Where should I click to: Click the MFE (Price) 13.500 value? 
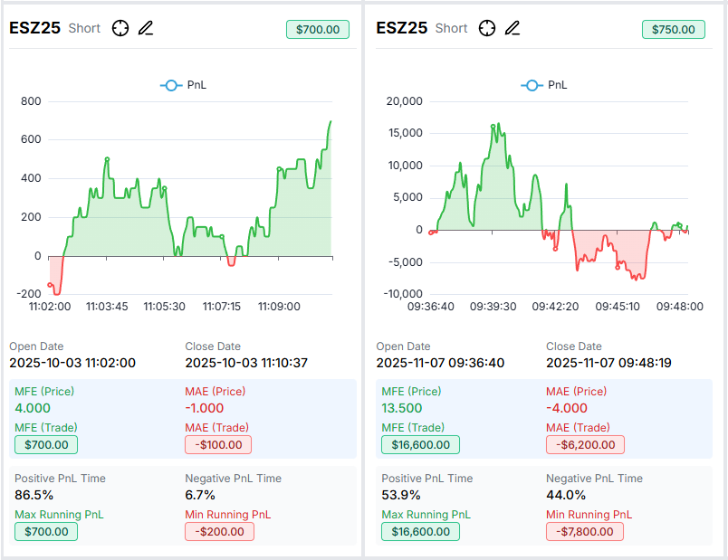coord(403,408)
